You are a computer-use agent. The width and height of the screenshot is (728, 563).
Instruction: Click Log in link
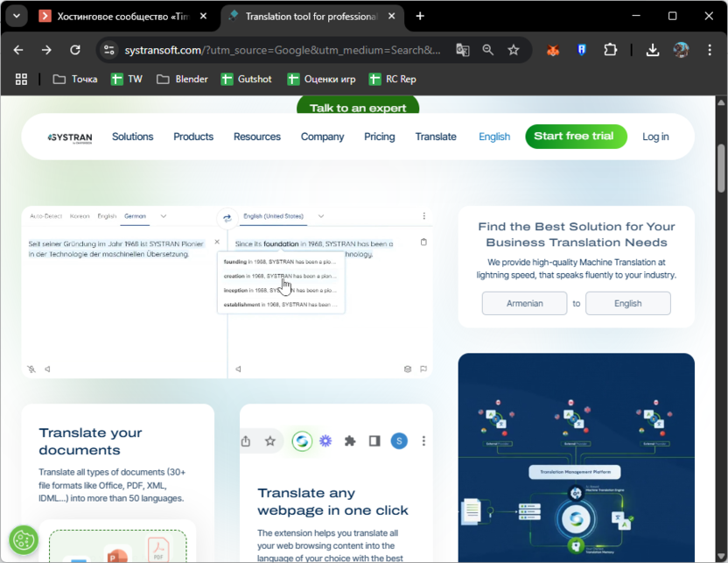[x=655, y=137]
